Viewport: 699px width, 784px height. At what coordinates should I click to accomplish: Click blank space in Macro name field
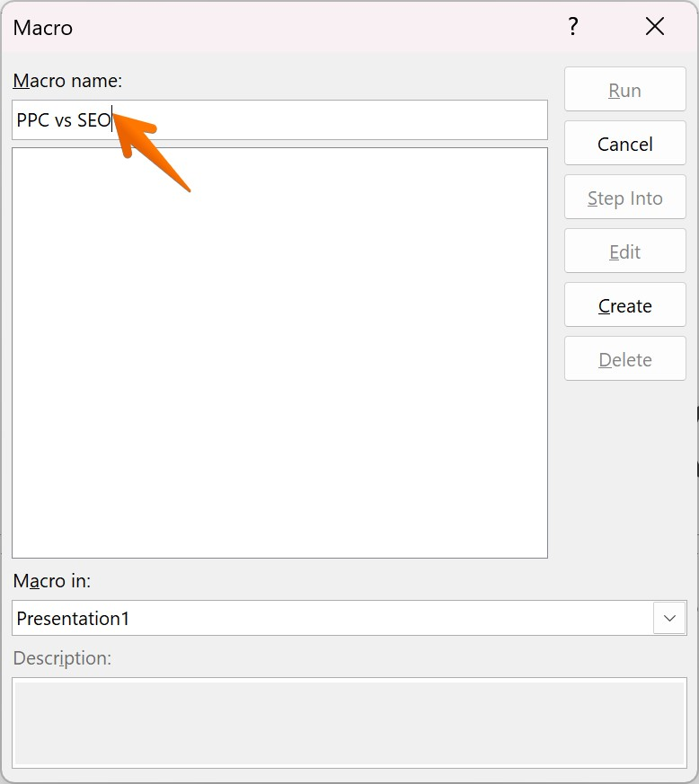tap(359, 120)
